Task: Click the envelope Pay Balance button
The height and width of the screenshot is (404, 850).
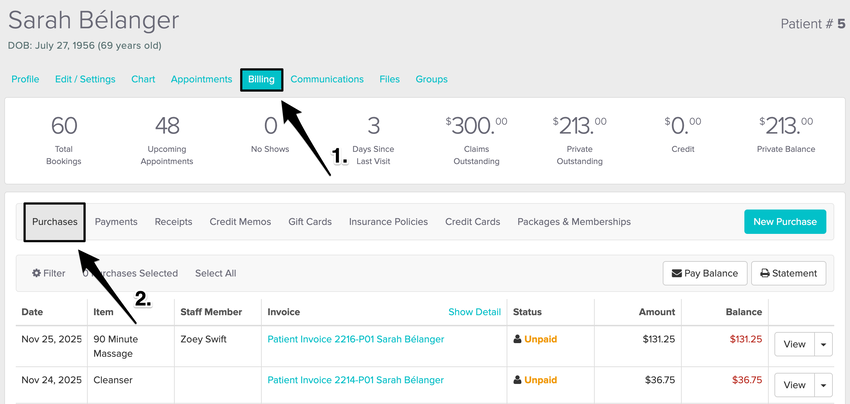Action: point(705,273)
